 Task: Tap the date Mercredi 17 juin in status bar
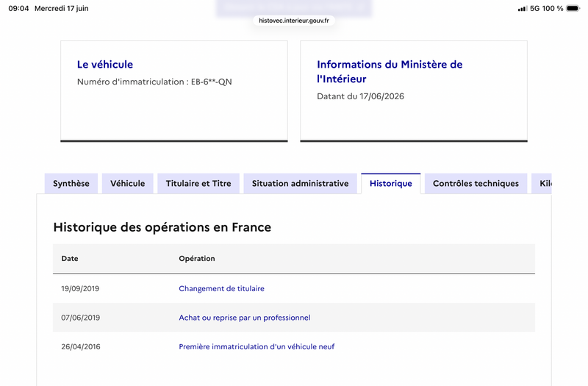click(62, 8)
